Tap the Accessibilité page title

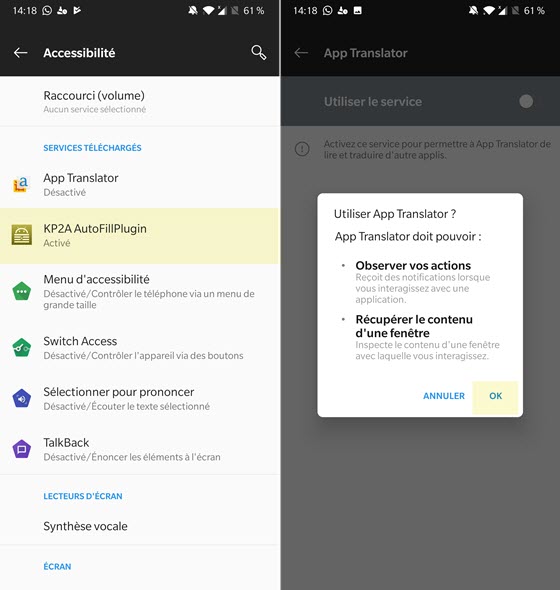tap(79, 53)
